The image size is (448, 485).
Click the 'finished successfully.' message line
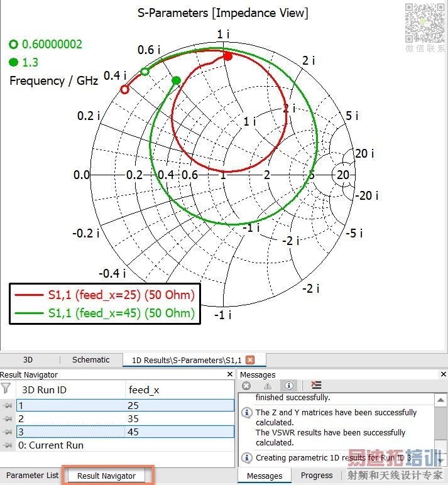[293, 397]
